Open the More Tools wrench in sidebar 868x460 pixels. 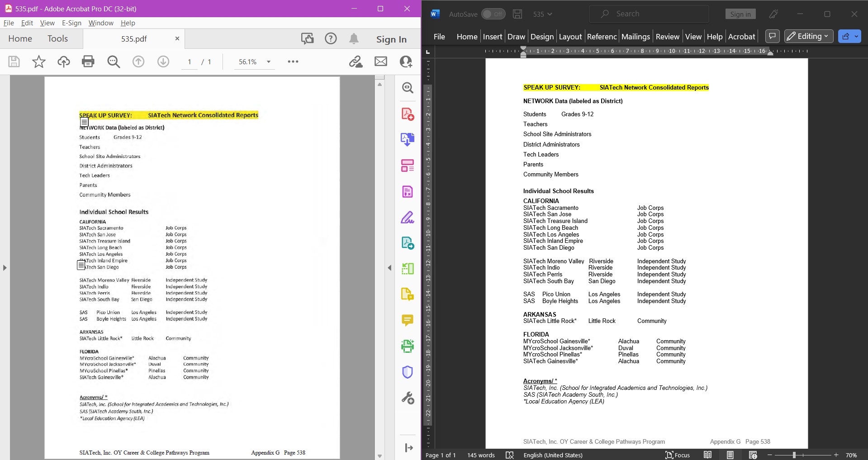pos(408,398)
